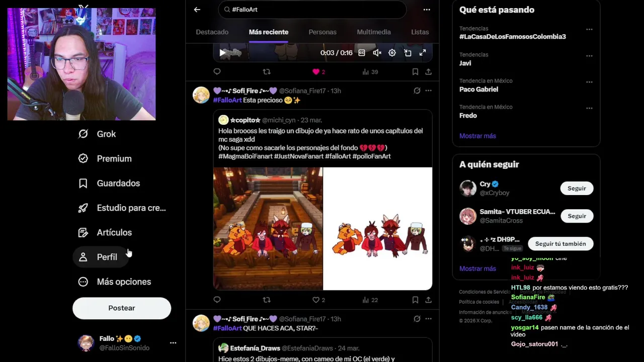Open Premium in the sidebar

pos(105,158)
